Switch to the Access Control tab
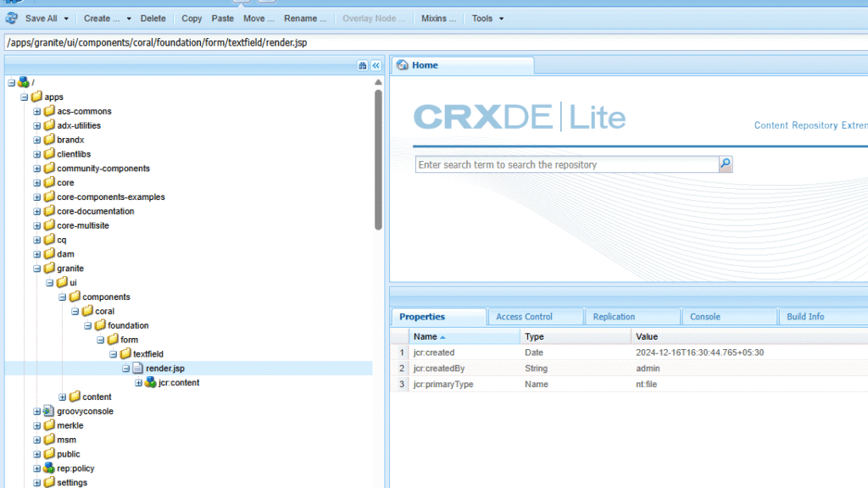 (536, 317)
